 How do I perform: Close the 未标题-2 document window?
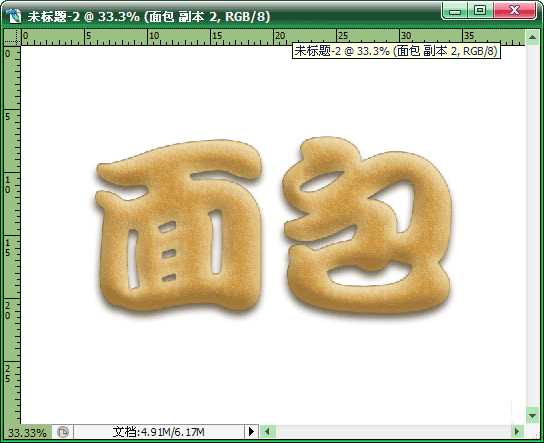point(515,10)
